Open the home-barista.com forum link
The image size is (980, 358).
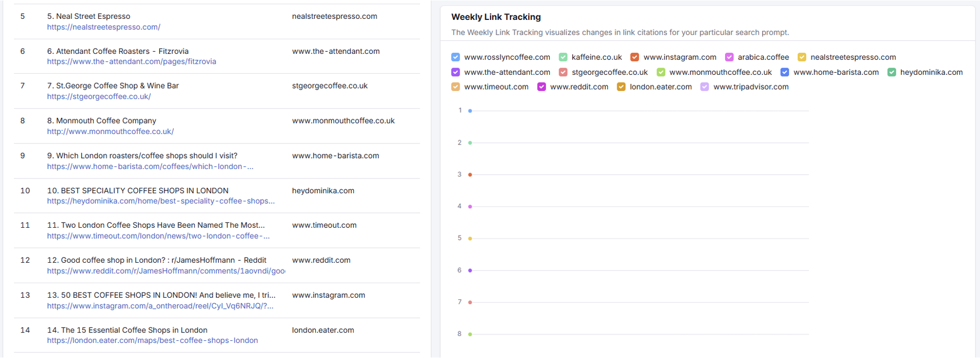pos(150,166)
